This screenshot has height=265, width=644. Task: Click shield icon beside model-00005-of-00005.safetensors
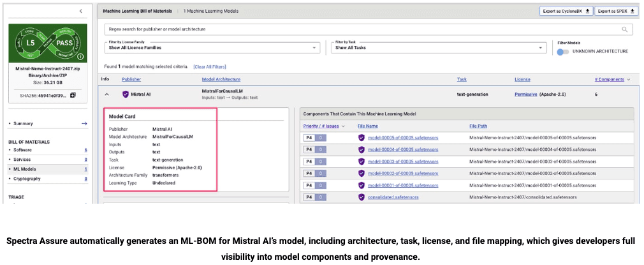[362, 138]
